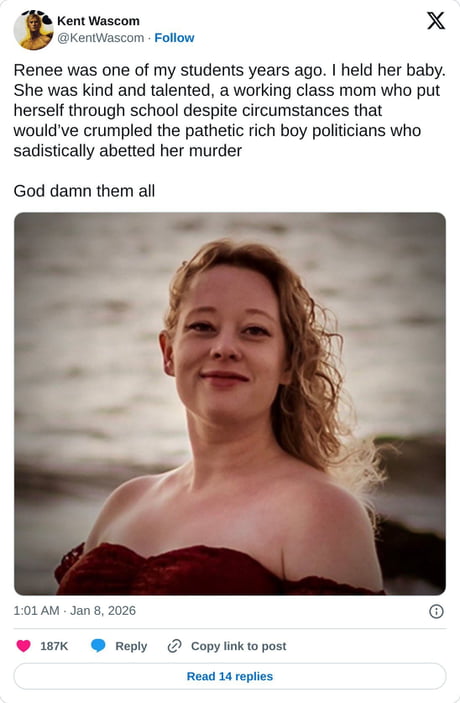The width and height of the screenshot is (460, 703).
Task: Select Copy link to post
Action: pos(239,646)
